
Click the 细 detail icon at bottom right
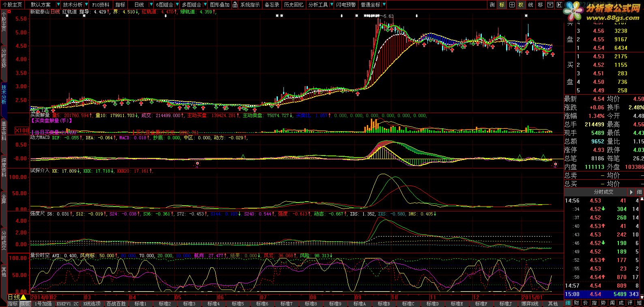tap(568, 303)
